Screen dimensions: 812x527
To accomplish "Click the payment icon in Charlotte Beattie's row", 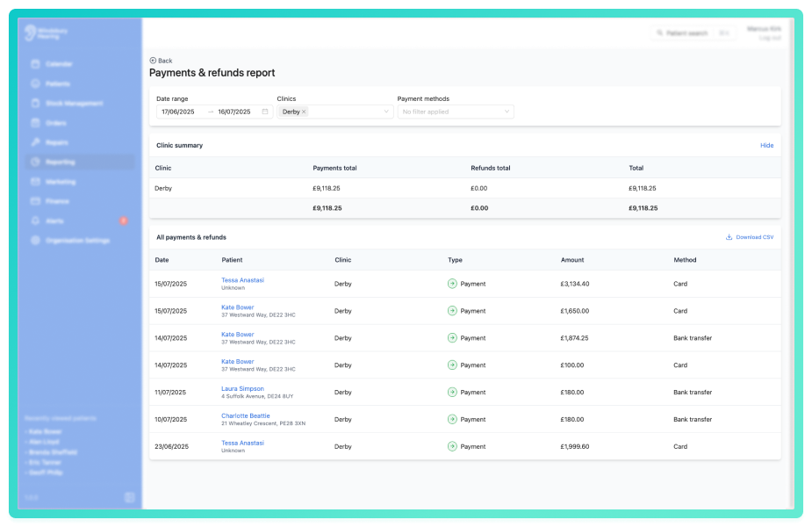I will [x=452, y=419].
